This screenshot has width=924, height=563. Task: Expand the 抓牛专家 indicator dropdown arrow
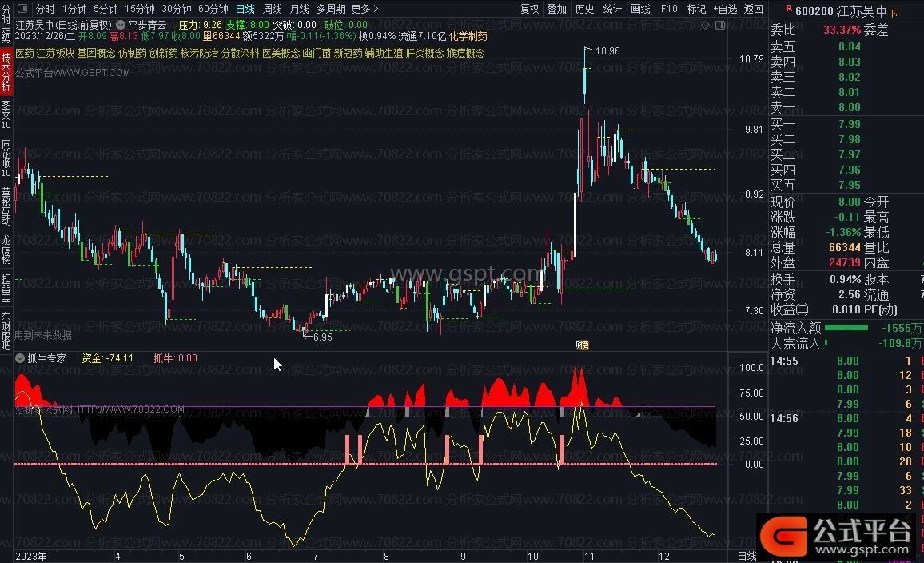[x=20, y=357]
